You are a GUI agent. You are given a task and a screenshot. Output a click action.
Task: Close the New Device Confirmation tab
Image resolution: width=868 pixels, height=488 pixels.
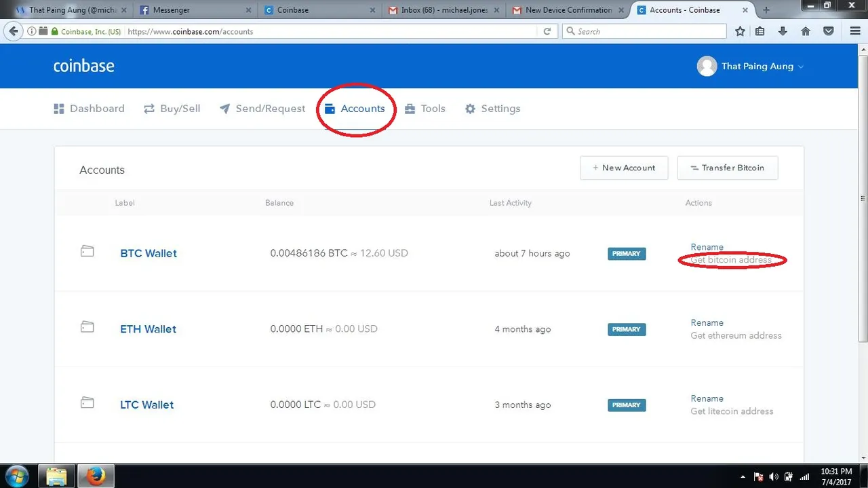click(621, 10)
